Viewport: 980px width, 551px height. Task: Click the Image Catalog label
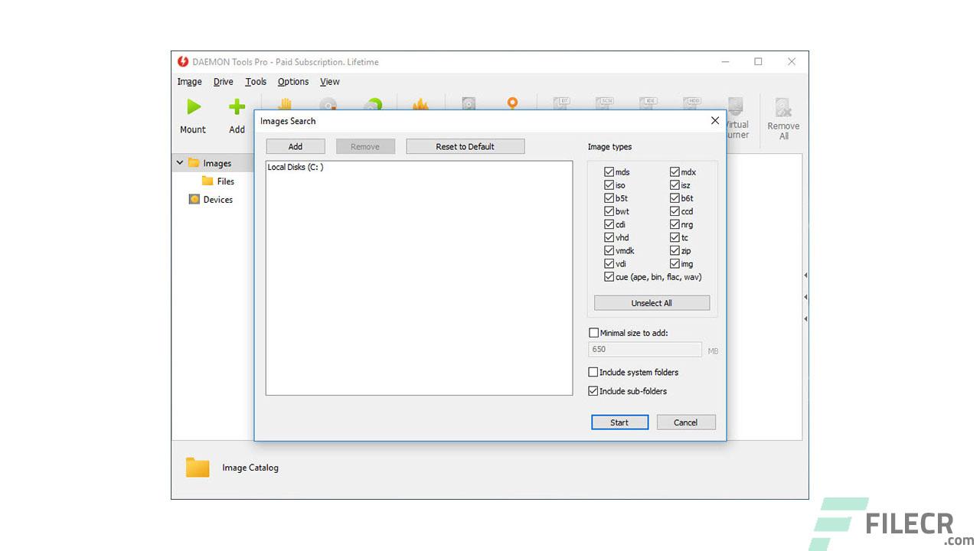[x=250, y=468]
